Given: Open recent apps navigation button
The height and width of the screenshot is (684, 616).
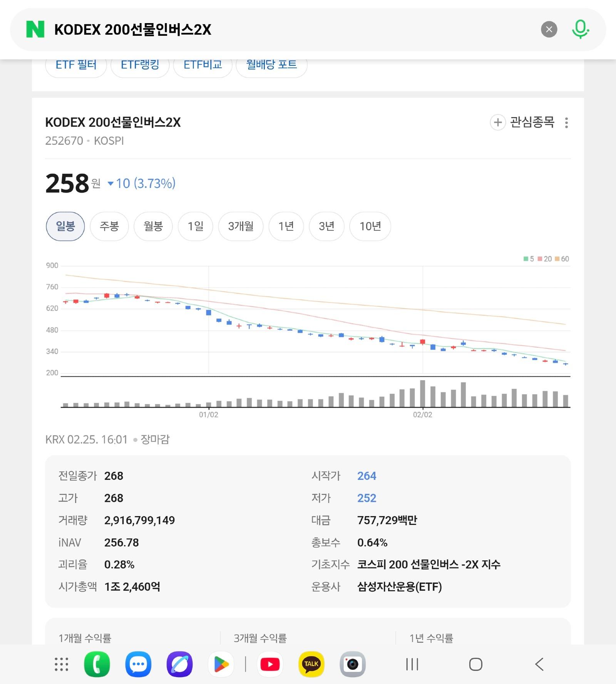Looking at the screenshot, I should click(x=412, y=664).
